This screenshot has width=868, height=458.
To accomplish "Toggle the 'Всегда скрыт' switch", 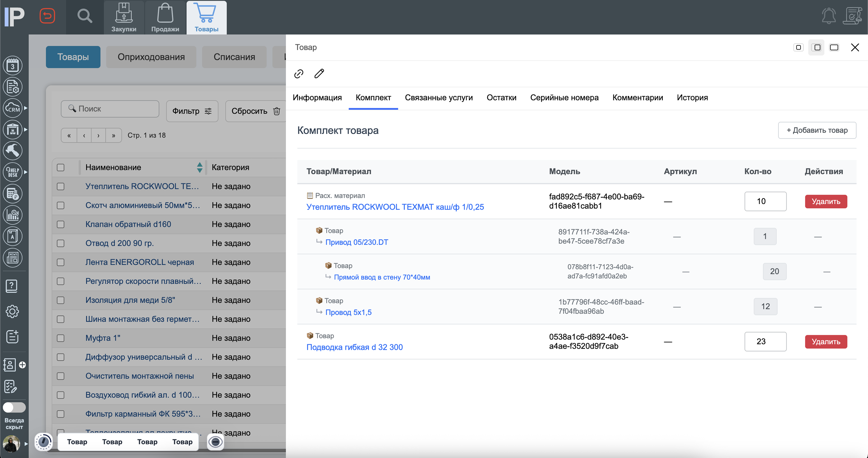I will 14,407.
